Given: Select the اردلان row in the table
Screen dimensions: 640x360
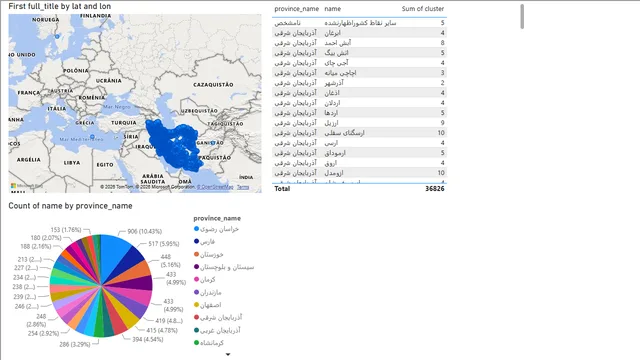Looking at the screenshot, I should [x=359, y=103].
